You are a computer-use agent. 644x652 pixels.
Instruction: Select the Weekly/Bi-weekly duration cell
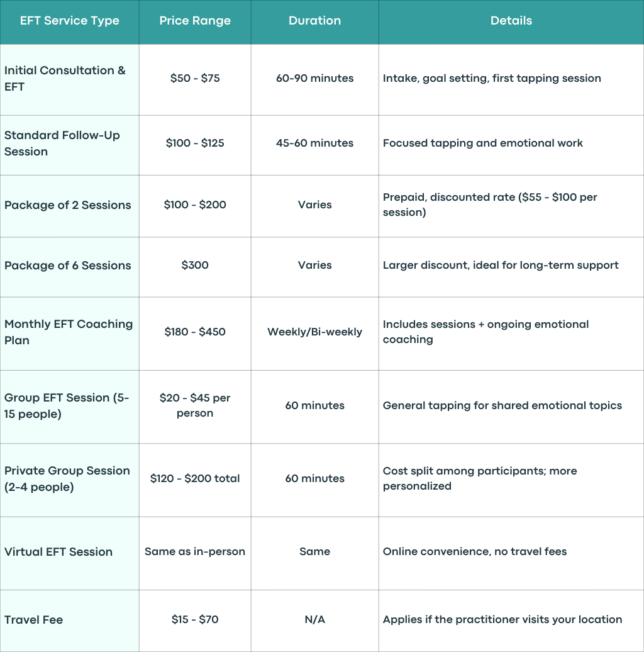coord(314,332)
